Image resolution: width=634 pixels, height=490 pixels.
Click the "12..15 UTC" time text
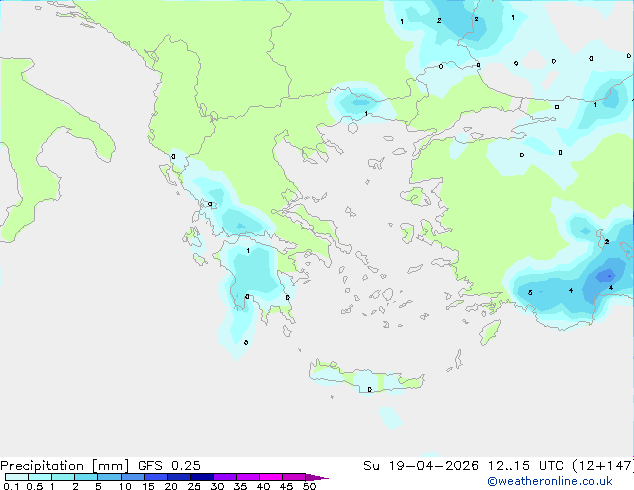pyautogui.click(x=526, y=466)
